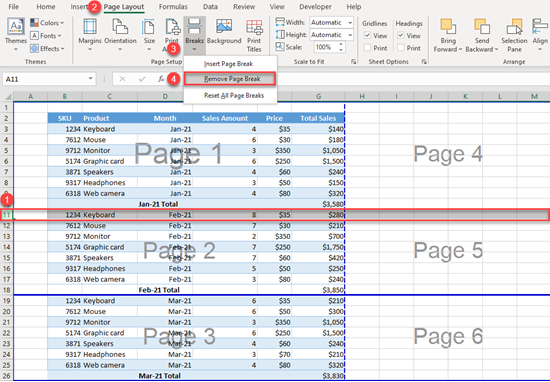The height and width of the screenshot is (382, 550).
Task: Click the formula bar Cancel X icon
Action: pos(122,79)
